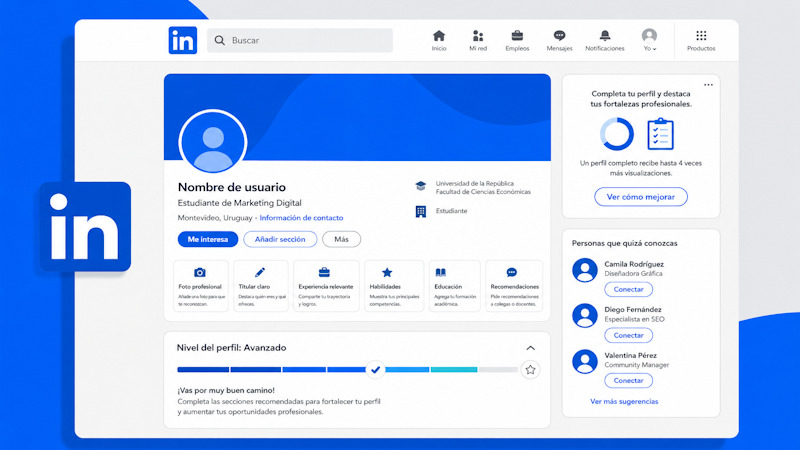Click the Ver cómo mejorar button
This screenshot has height=450, width=800.
click(x=641, y=197)
